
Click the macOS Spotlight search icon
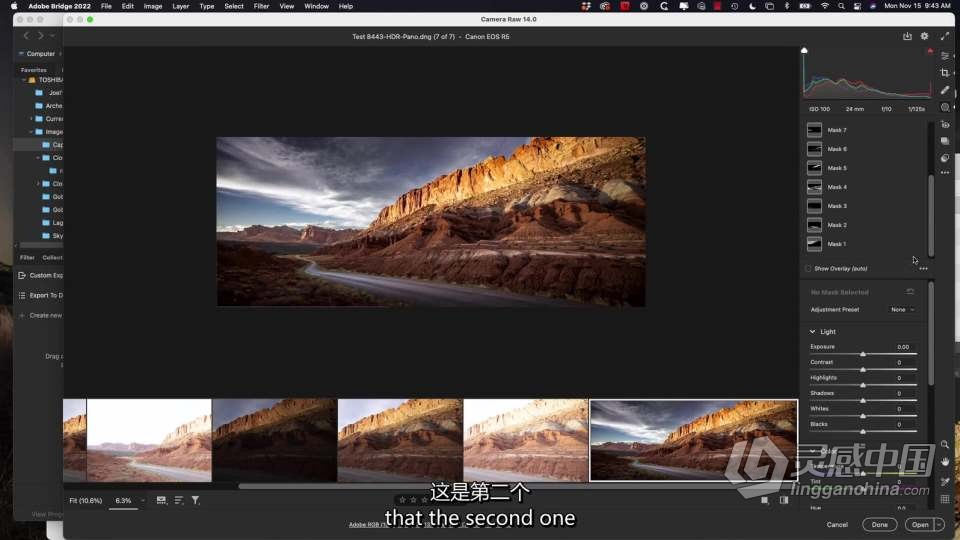click(841, 6)
